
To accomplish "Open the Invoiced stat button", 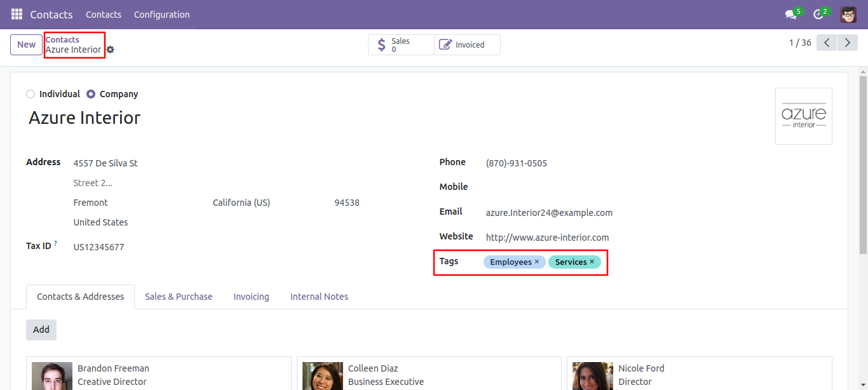I will point(467,44).
